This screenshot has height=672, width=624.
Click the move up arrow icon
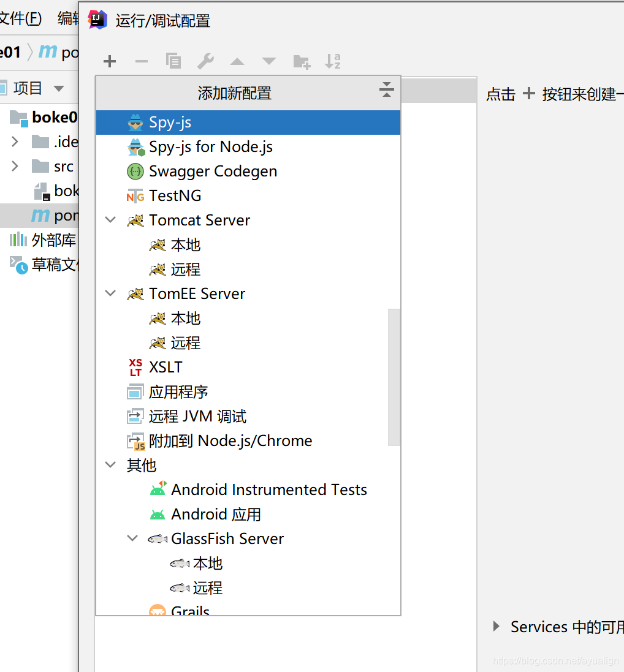(x=237, y=61)
